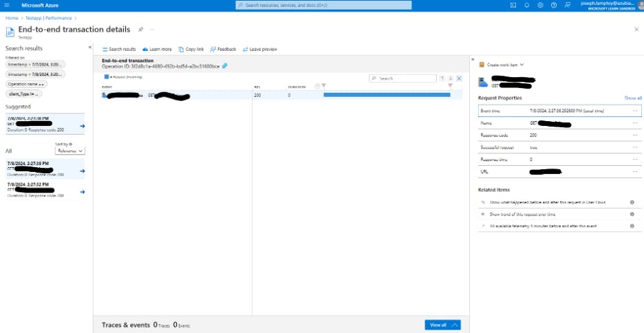Click Copy link in the toolbar
Viewport: 644px width, 333px height.
191,50
